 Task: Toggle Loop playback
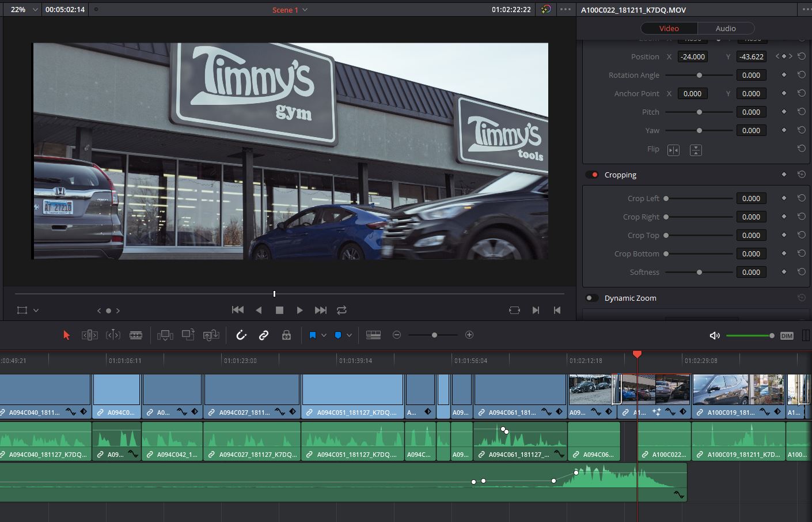[x=342, y=310]
